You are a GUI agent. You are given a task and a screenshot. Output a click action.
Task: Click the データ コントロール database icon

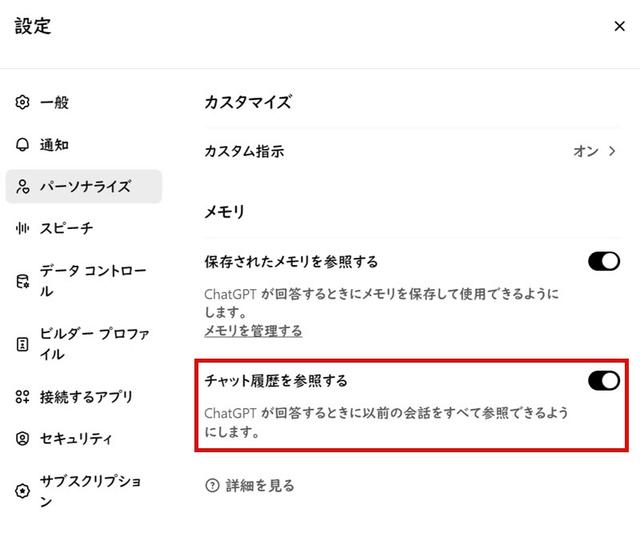click(x=23, y=282)
